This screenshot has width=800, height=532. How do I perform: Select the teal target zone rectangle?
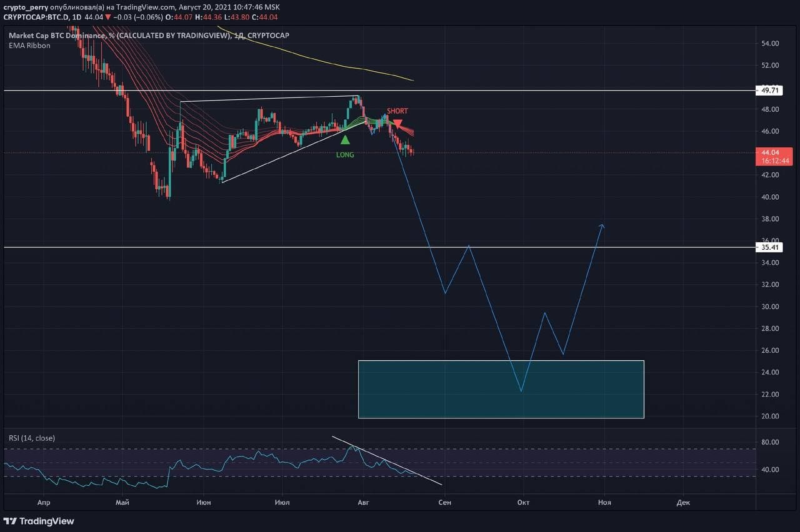click(501, 389)
